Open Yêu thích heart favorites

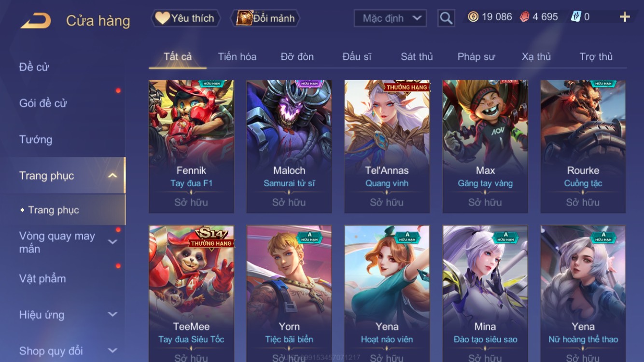tap(185, 18)
